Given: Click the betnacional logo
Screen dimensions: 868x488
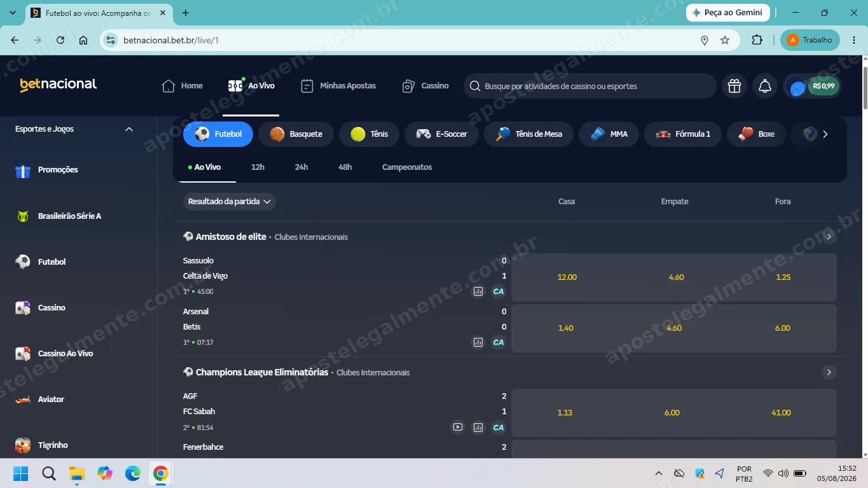Looking at the screenshot, I should (x=59, y=85).
